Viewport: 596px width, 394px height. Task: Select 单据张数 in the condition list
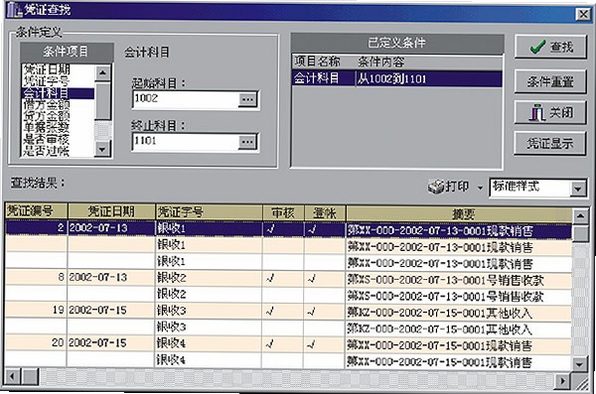(x=47, y=127)
